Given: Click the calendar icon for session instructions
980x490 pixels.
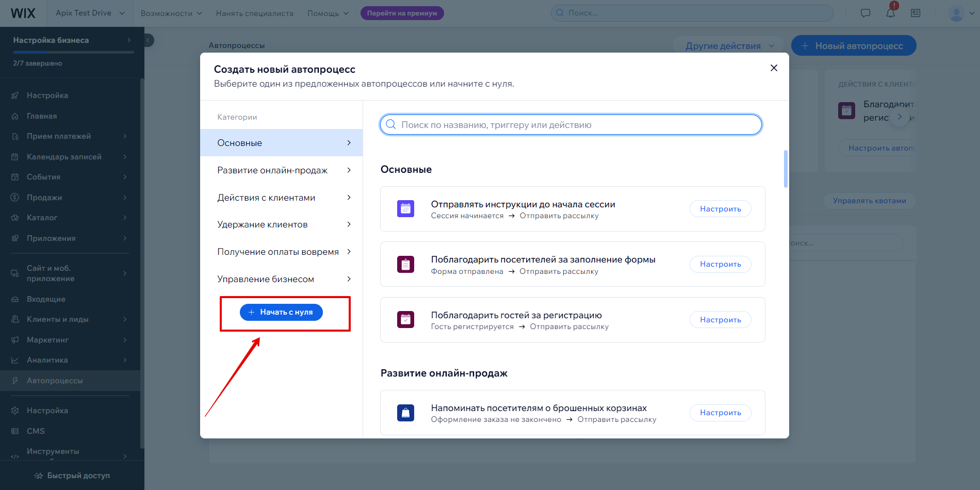Looking at the screenshot, I should (x=405, y=209).
